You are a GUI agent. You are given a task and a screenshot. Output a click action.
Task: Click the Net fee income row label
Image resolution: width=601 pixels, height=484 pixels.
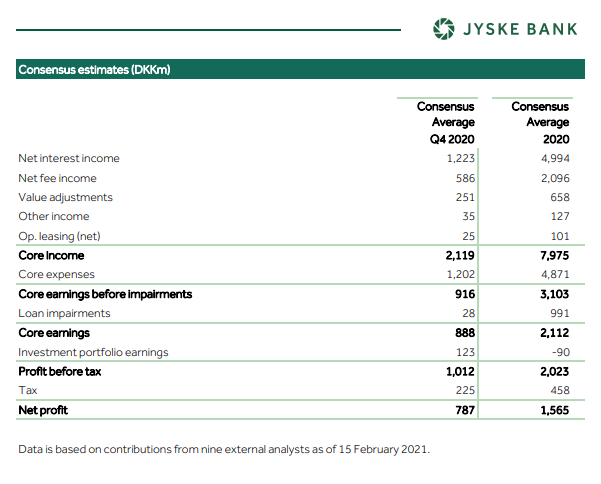58,178
